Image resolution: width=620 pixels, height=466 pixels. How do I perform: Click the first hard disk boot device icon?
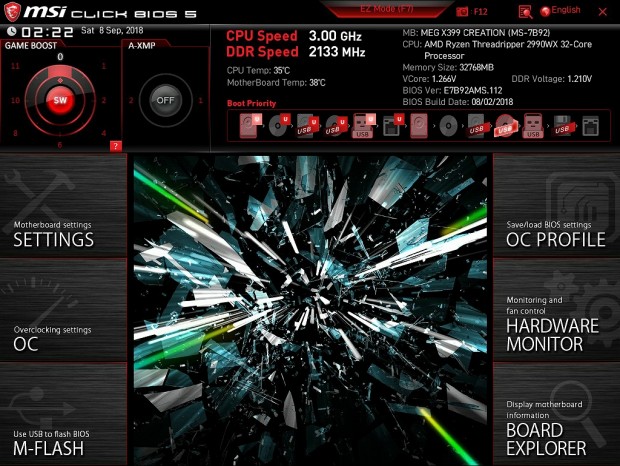[250, 126]
